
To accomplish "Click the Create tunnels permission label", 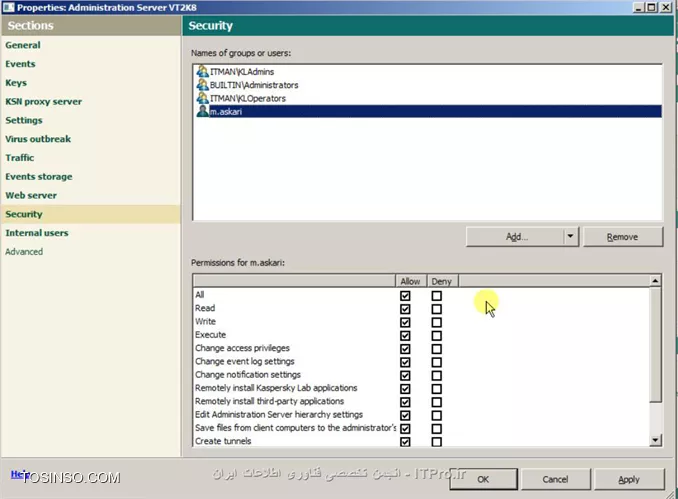I will 223,441.
